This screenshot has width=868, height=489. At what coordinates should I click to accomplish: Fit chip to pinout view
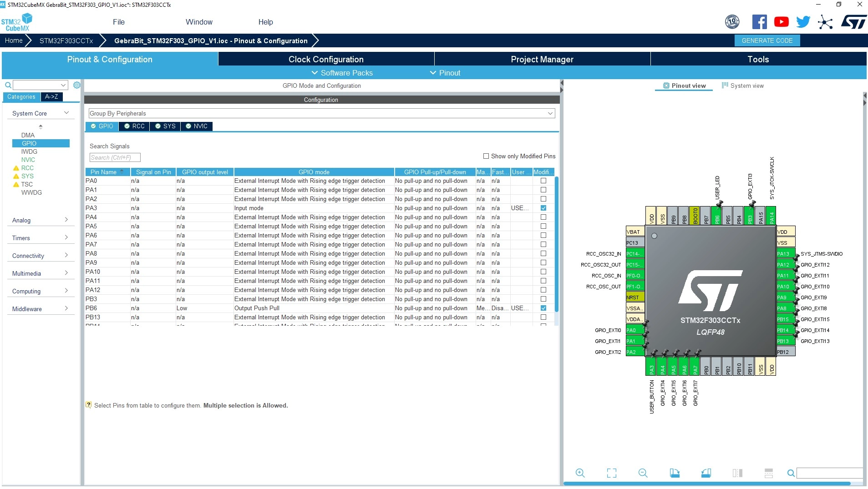coord(612,473)
